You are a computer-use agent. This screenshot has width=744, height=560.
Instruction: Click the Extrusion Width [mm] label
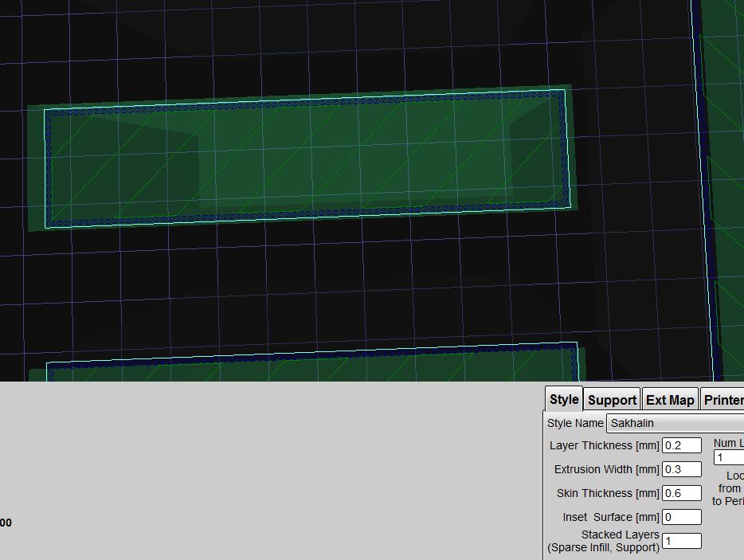click(x=606, y=469)
